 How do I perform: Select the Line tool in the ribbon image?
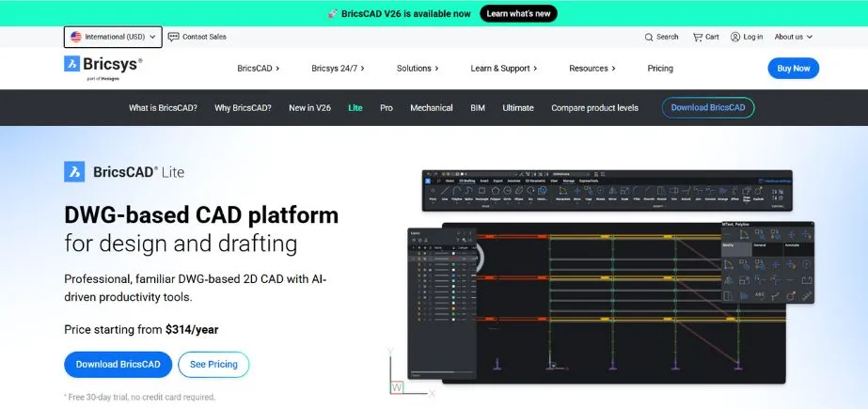pos(445,193)
